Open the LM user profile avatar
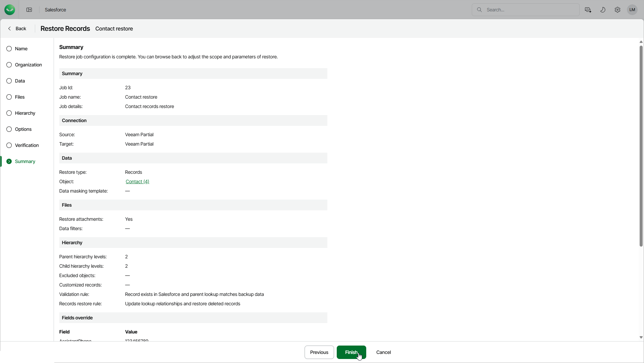Image resolution: width=644 pixels, height=363 pixels. pos(632,10)
